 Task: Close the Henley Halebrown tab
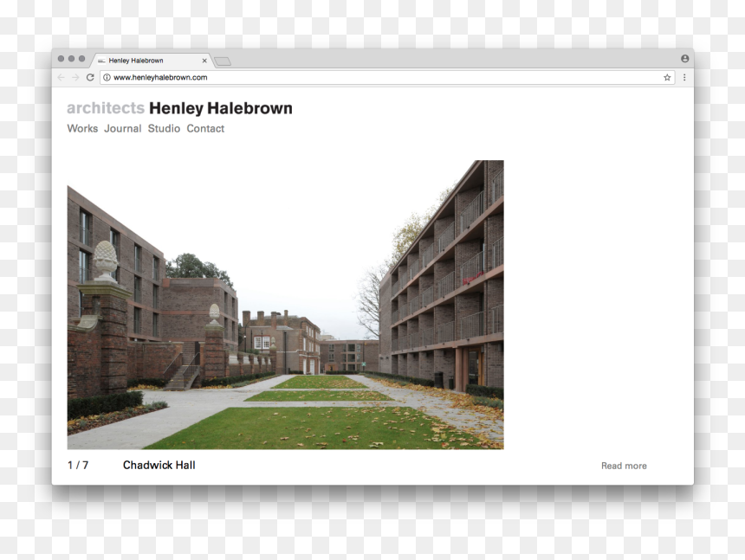(x=204, y=61)
